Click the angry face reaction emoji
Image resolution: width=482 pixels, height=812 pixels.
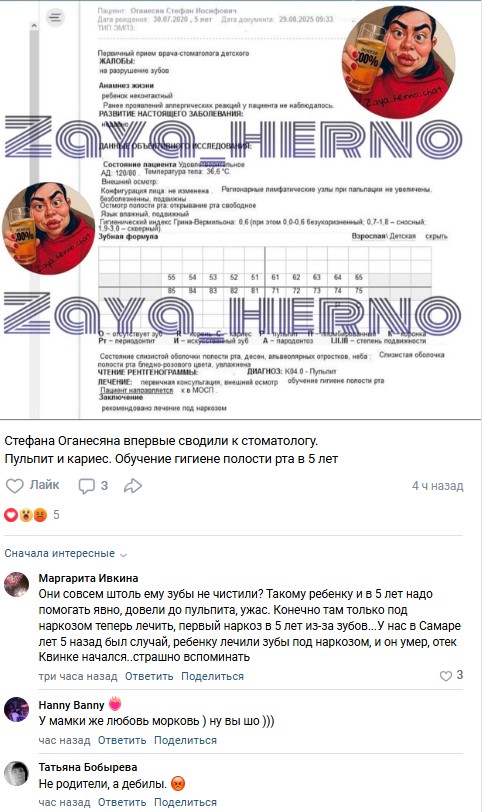(40, 515)
